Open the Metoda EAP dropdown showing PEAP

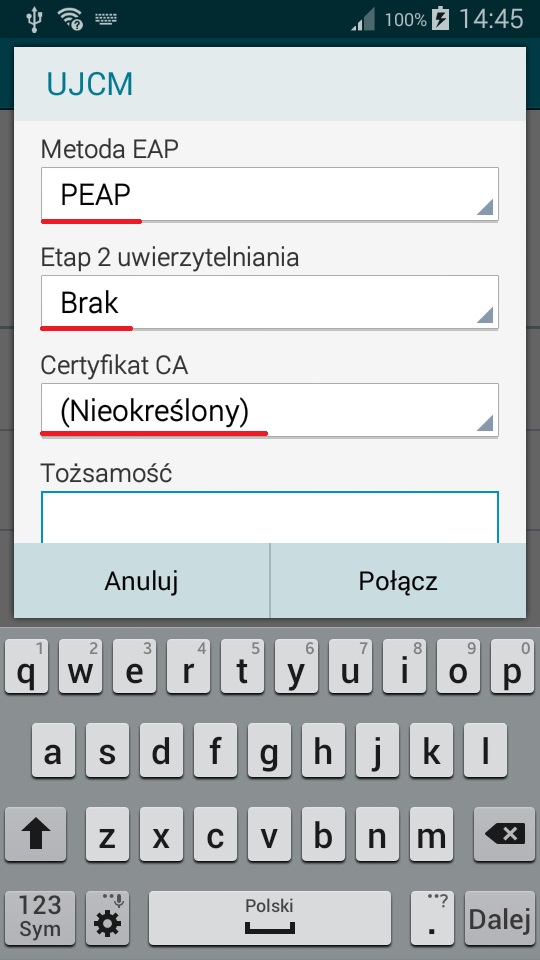[x=269, y=194]
